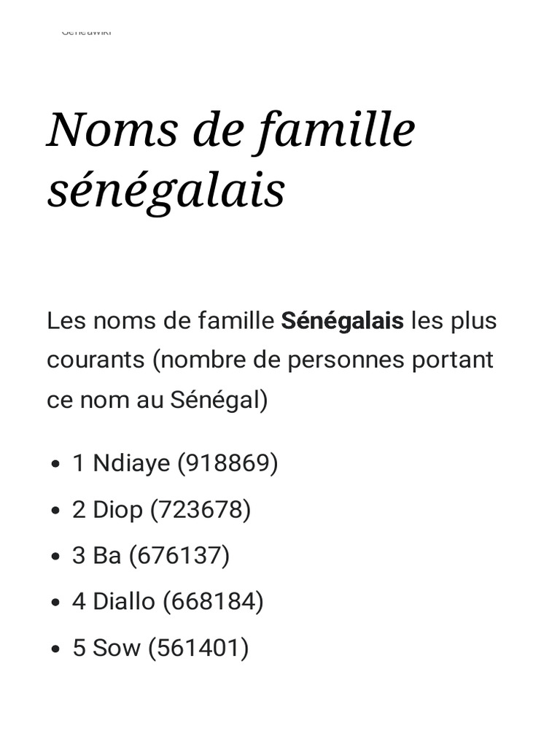The width and height of the screenshot is (560, 747).
Task: Click the number 561401 in parentheses
Action: coord(198,648)
